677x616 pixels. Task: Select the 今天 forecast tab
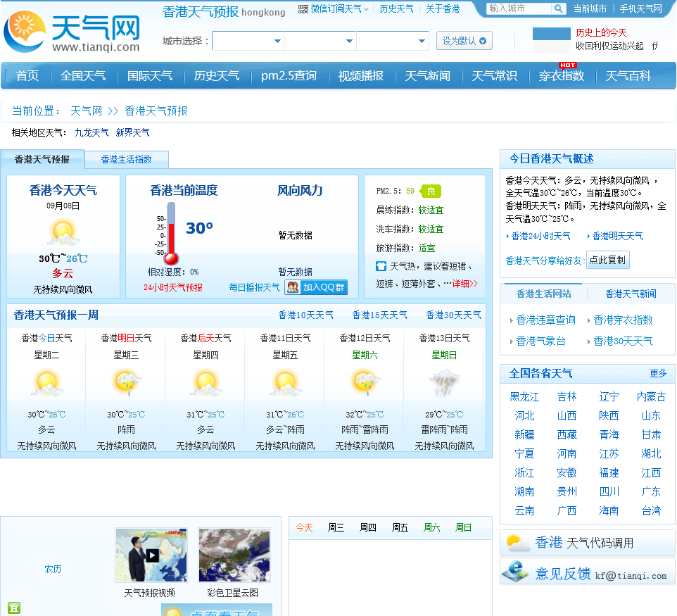coord(304,527)
